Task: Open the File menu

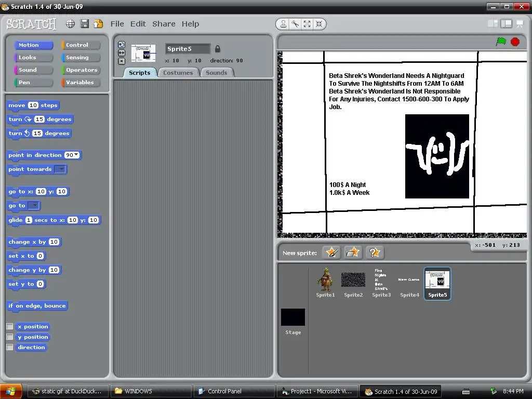Action: click(117, 24)
